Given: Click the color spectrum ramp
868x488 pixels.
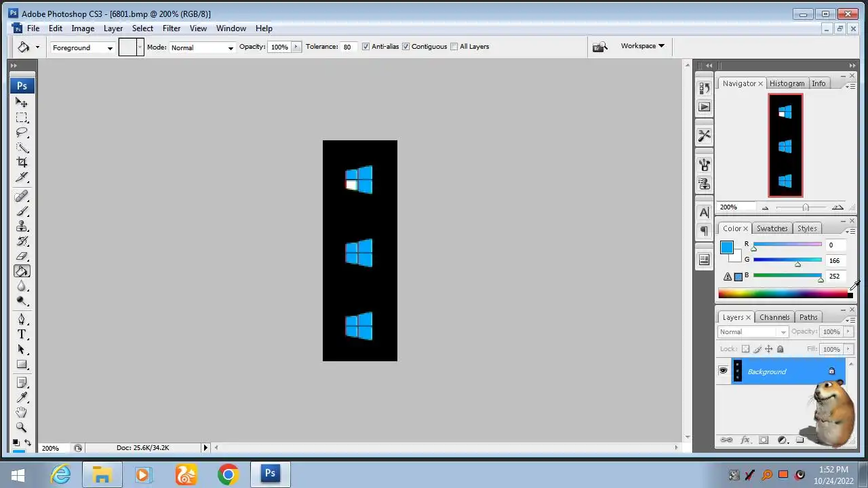Looking at the screenshot, I should 785,293.
